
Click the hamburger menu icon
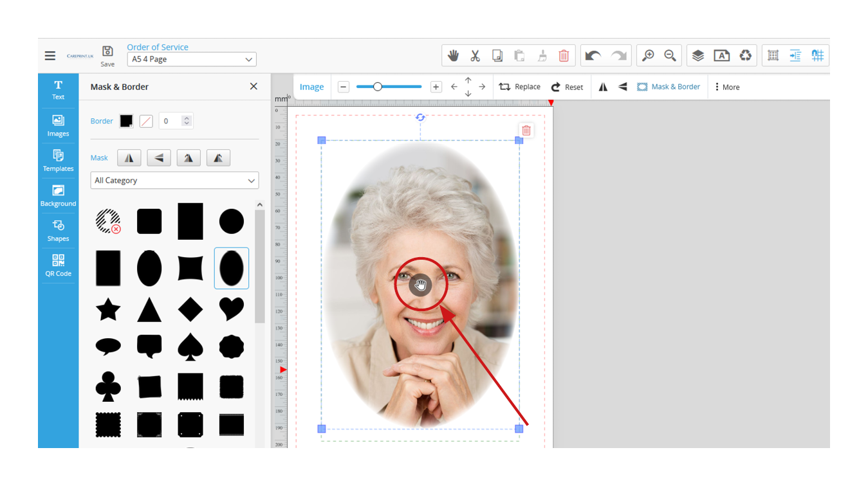(50, 56)
